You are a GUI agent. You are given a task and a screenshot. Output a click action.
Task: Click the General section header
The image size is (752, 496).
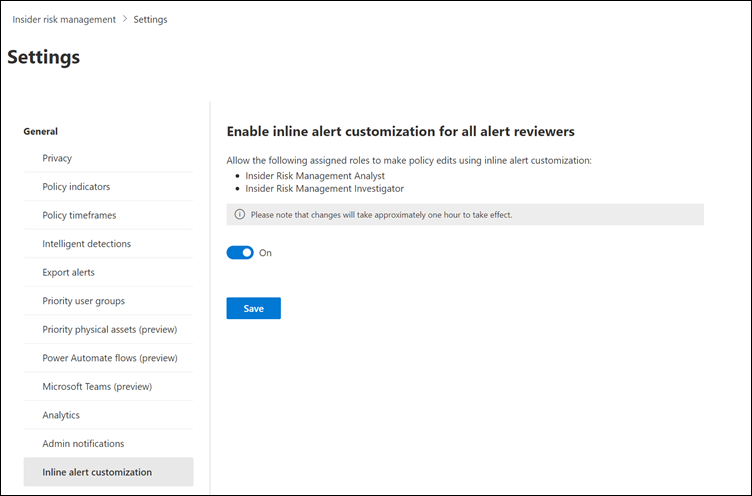pos(41,131)
